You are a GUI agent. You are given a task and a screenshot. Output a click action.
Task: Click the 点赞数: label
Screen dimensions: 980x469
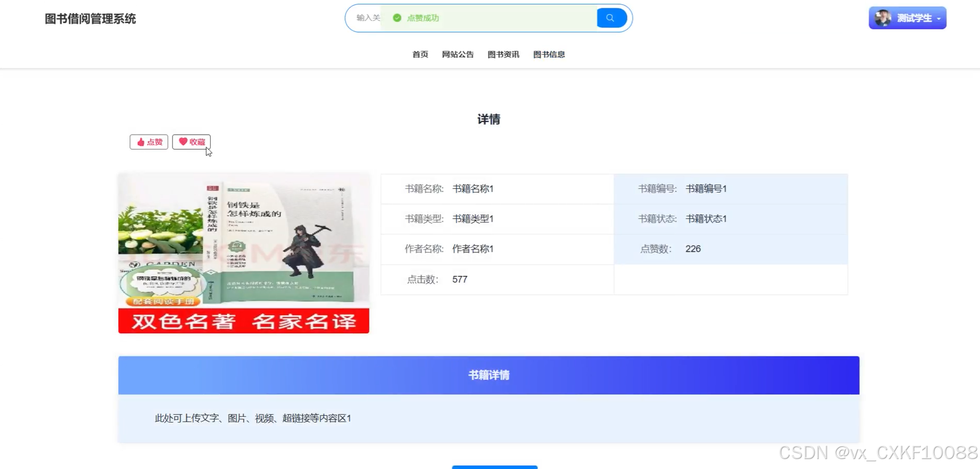click(x=656, y=249)
